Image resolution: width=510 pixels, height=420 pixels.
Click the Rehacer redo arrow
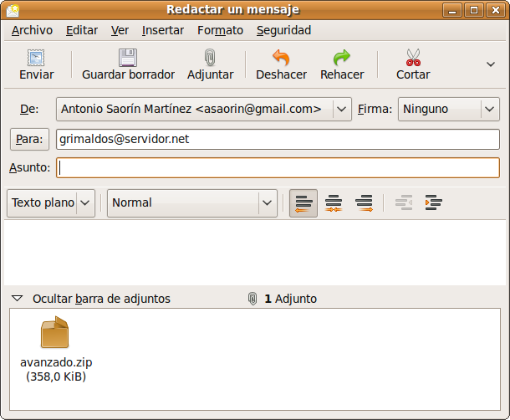(x=341, y=59)
